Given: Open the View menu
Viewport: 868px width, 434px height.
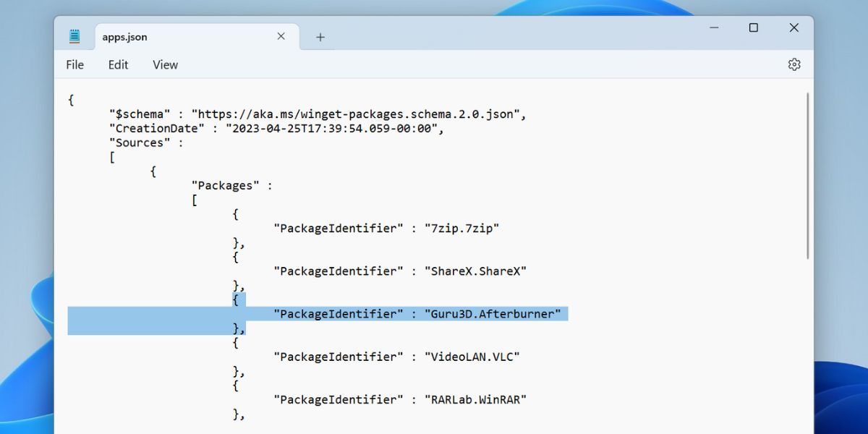Looking at the screenshot, I should (164, 64).
